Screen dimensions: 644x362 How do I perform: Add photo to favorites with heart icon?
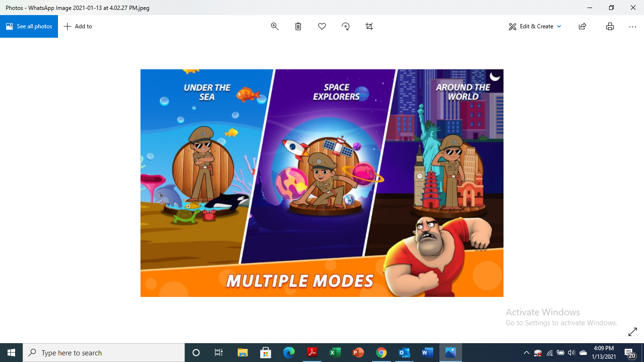(x=322, y=26)
